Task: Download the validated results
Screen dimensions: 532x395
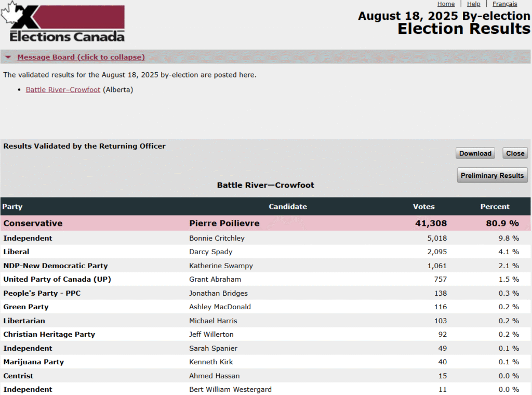Action: pyautogui.click(x=474, y=153)
